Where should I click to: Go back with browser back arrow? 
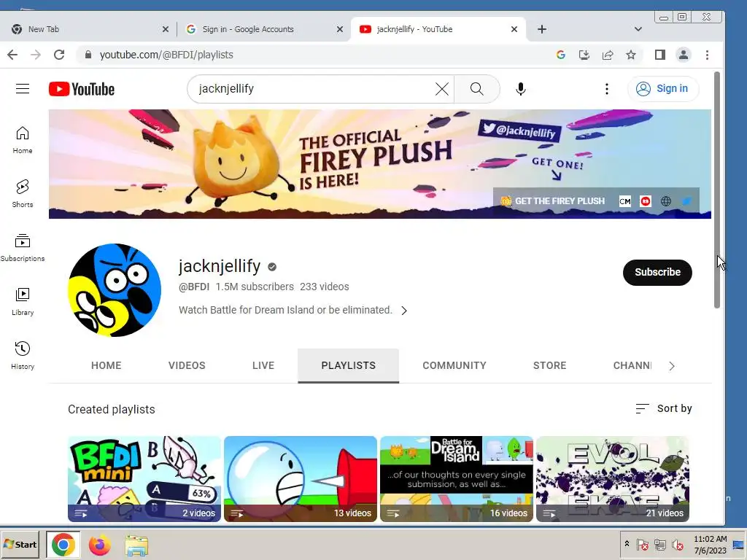(x=12, y=55)
